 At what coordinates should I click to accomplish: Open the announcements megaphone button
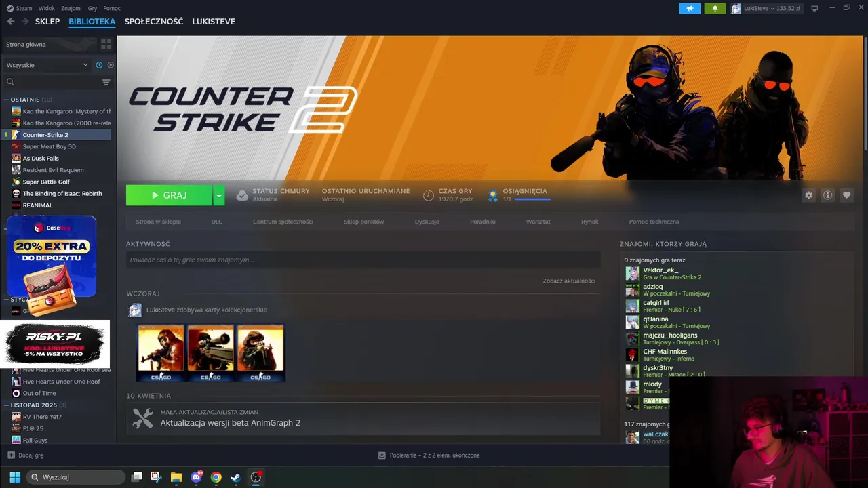coord(690,8)
